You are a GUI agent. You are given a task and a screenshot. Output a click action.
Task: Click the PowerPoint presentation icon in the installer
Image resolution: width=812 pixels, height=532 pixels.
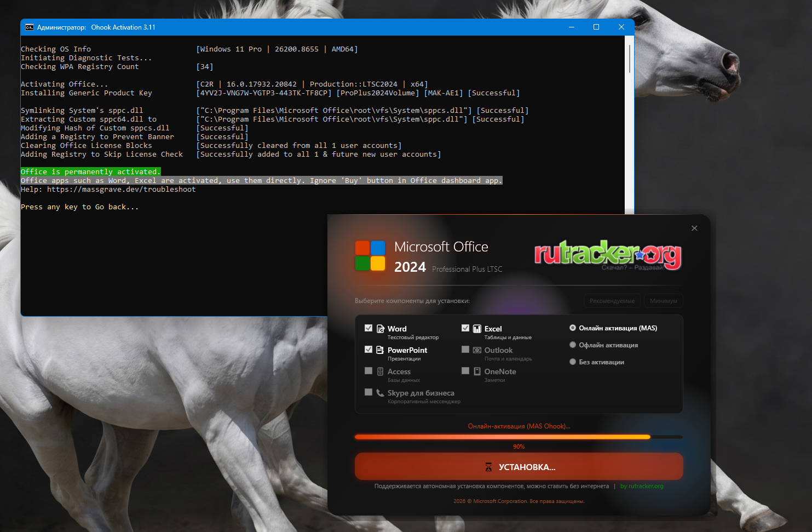click(380, 350)
